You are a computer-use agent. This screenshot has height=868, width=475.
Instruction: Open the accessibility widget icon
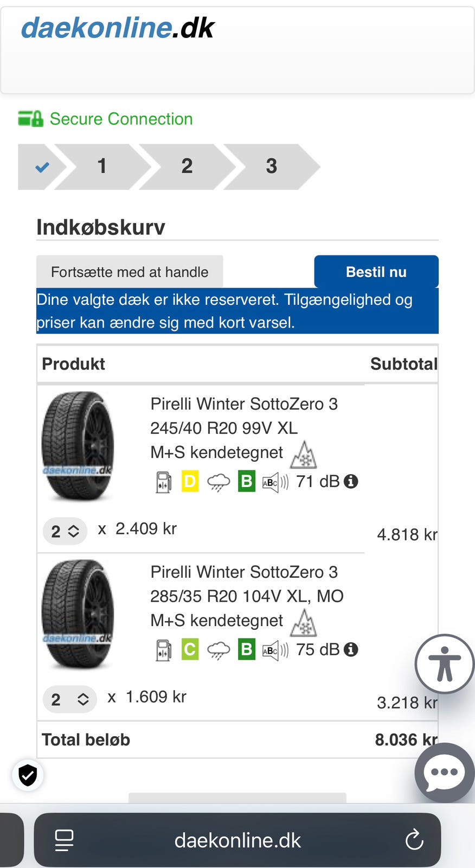pos(445,663)
